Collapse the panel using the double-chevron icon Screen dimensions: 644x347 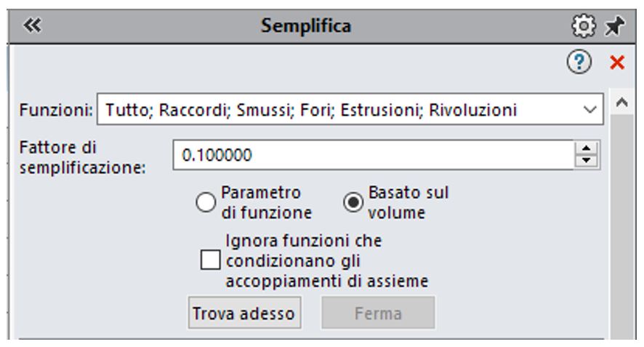click(32, 25)
